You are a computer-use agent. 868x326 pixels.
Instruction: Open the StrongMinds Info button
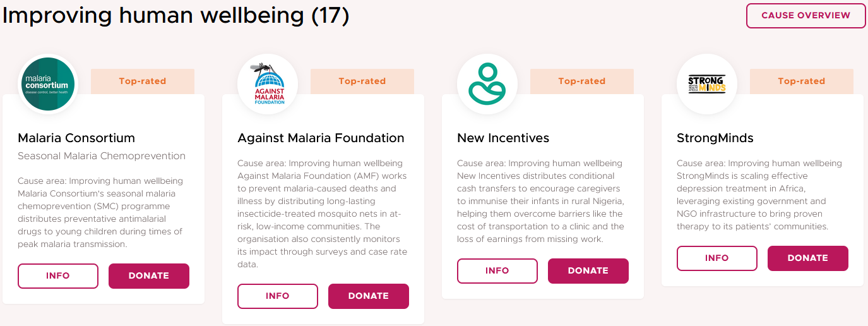(x=717, y=258)
